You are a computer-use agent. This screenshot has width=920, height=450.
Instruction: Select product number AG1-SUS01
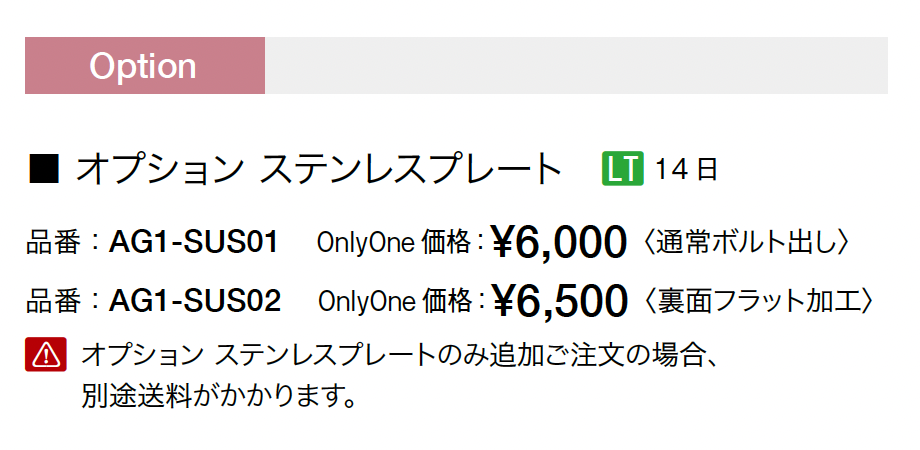193,242
